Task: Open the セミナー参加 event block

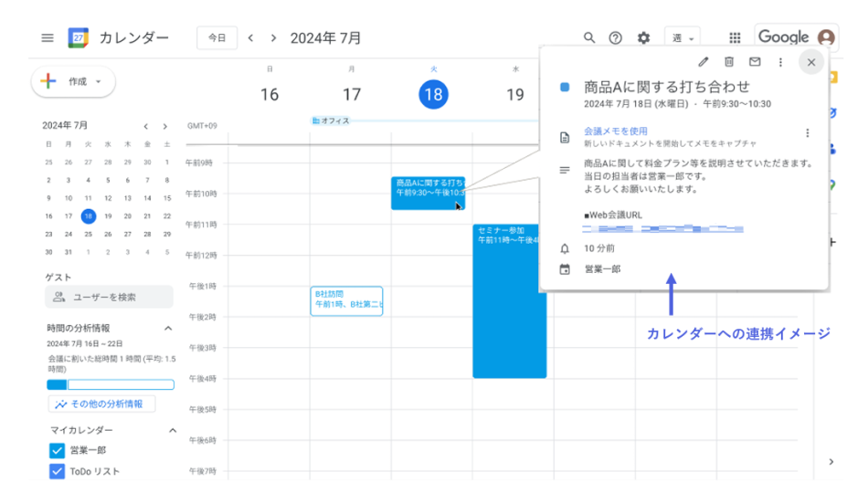Action: [x=509, y=301]
